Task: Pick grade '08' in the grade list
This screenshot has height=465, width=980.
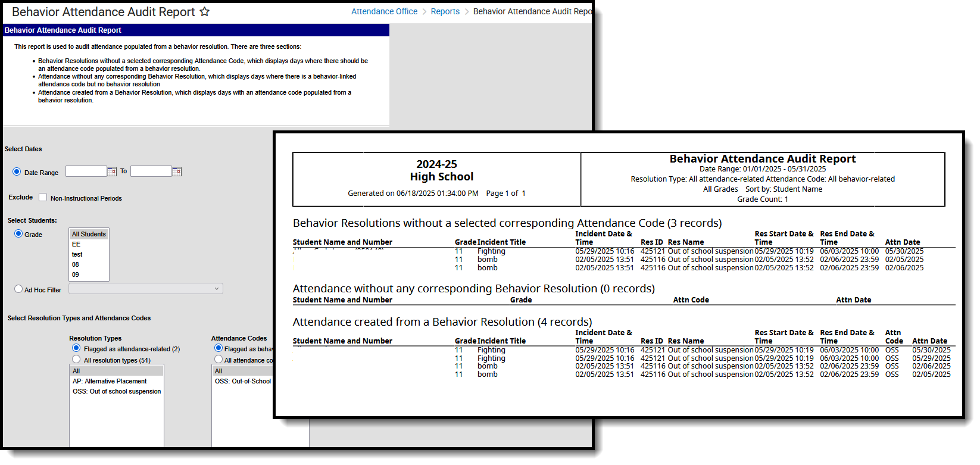Action: 89,264
